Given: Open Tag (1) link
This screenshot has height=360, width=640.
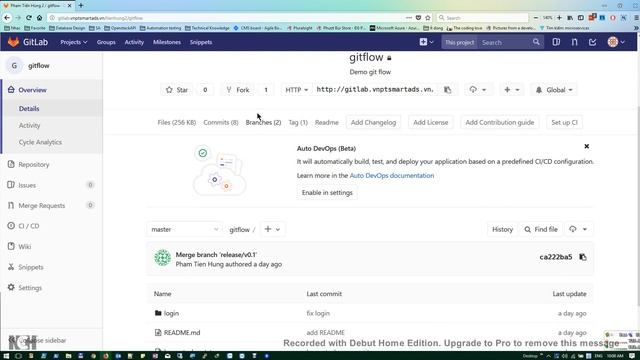Looking at the screenshot, I should click(x=298, y=122).
